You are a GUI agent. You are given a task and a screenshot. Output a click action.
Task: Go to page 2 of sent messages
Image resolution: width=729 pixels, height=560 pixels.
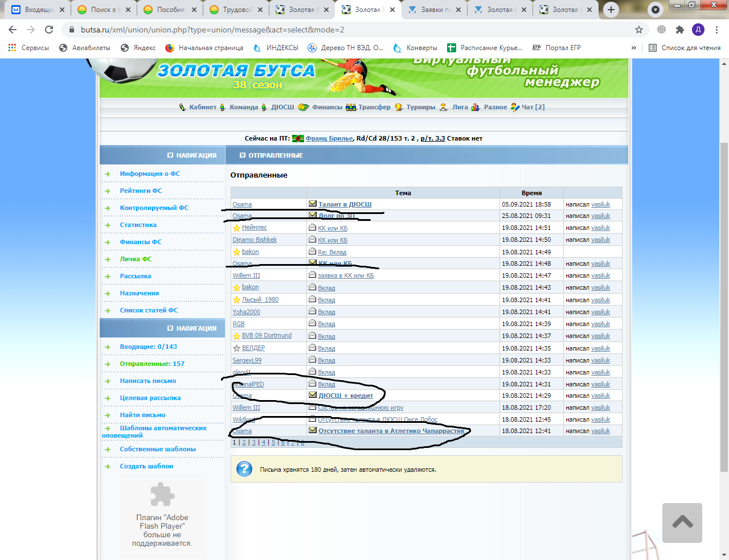point(244,442)
